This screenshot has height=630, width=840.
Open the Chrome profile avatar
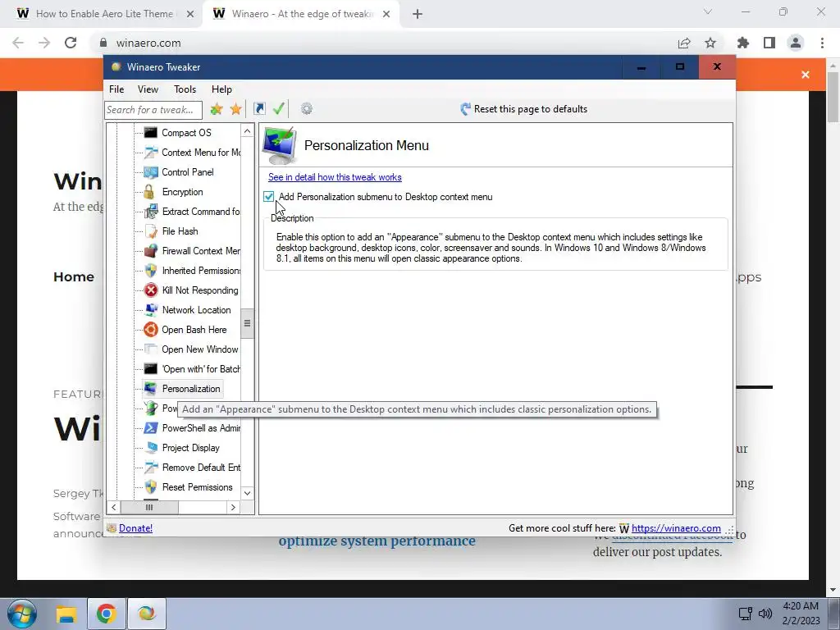pyautogui.click(x=796, y=43)
